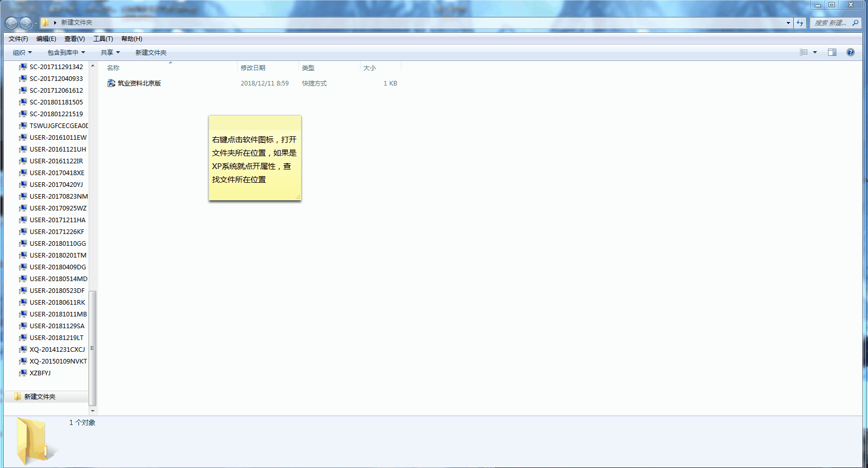Sort by the 修改日期 column header
Screen dimensions: 868x468
click(253, 68)
